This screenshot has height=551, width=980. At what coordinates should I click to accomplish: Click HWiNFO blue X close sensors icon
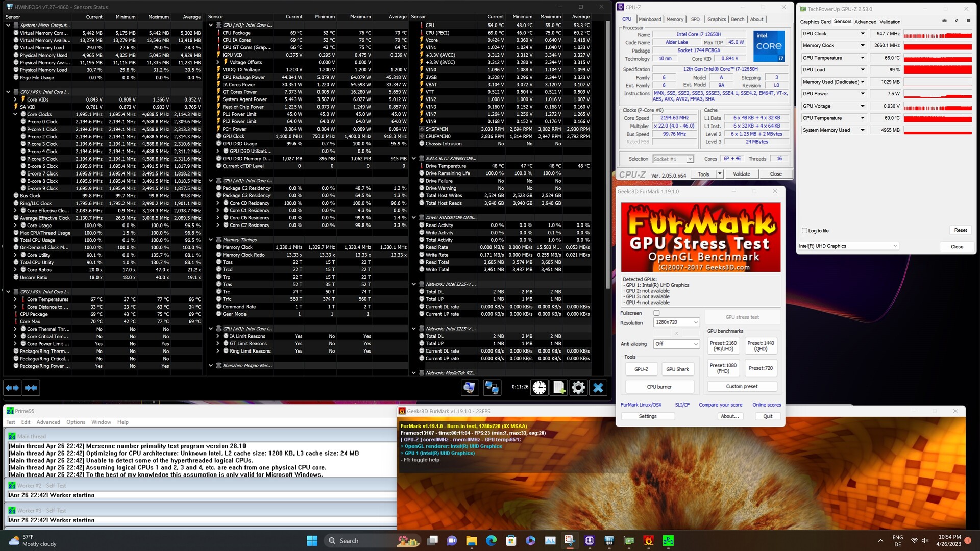click(x=598, y=388)
